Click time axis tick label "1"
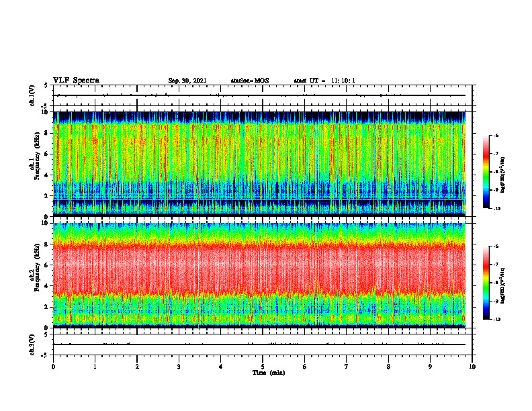The width and height of the screenshot is (532, 411). [x=95, y=367]
